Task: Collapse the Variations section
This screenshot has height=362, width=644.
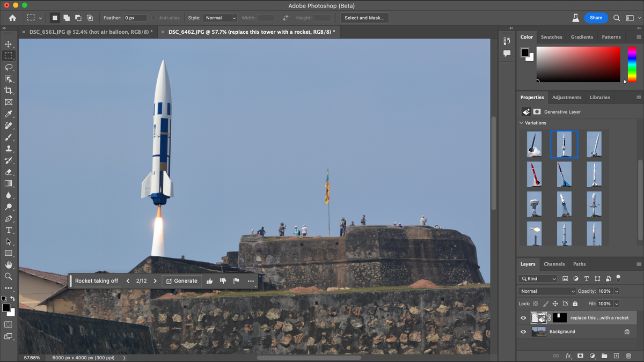Action: tap(521, 123)
